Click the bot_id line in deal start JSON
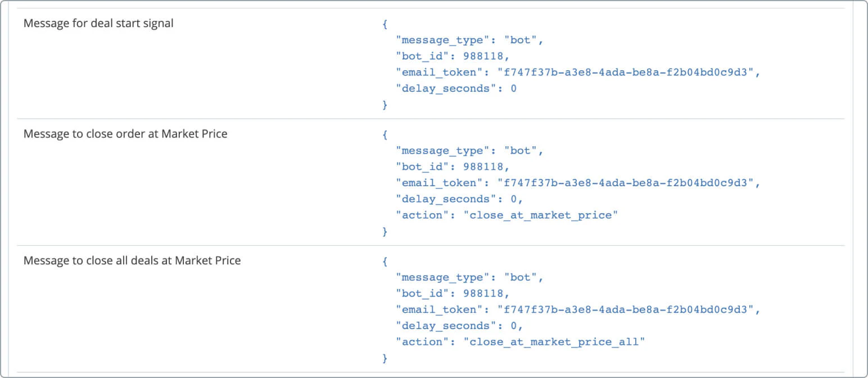This screenshot has height=378, width=868. (x=453, y=56)
